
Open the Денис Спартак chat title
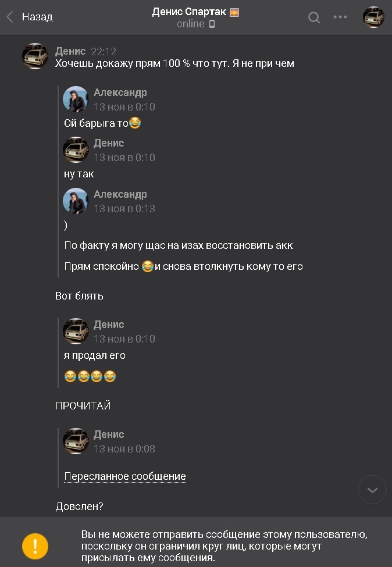189,12
